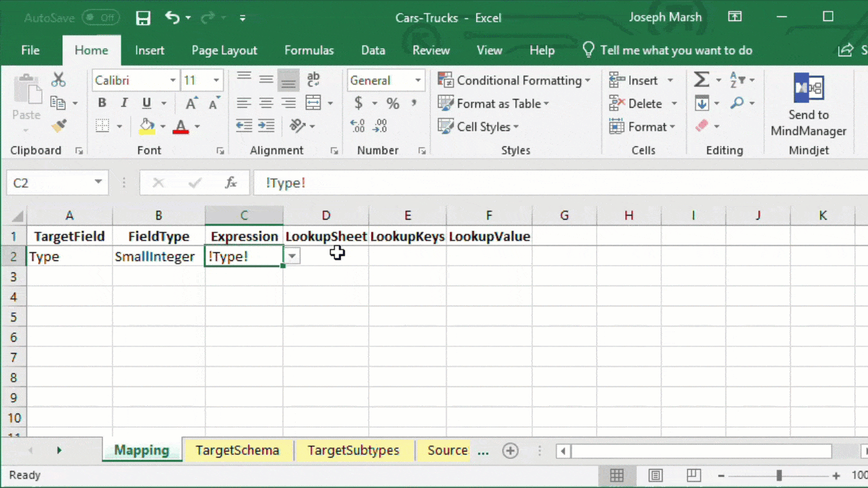Select Bottom Align icon
Screen dimensions: 868x488
coord(289,80)
